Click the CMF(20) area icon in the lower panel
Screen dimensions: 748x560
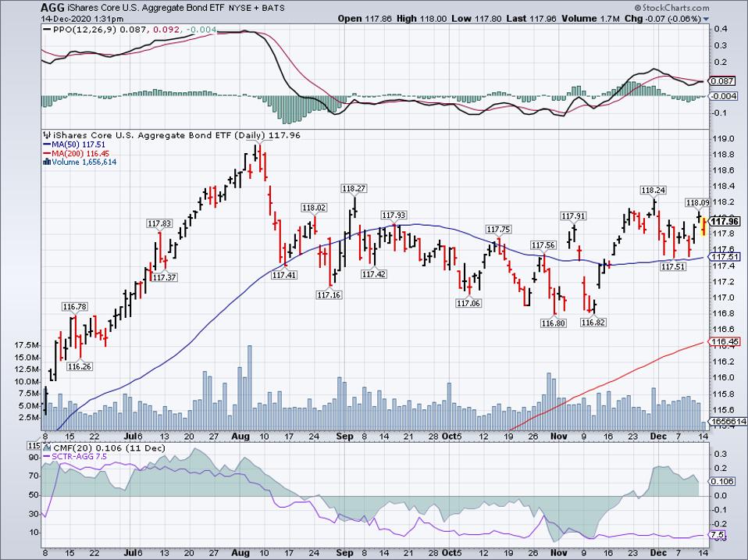[x=47, y=448]
